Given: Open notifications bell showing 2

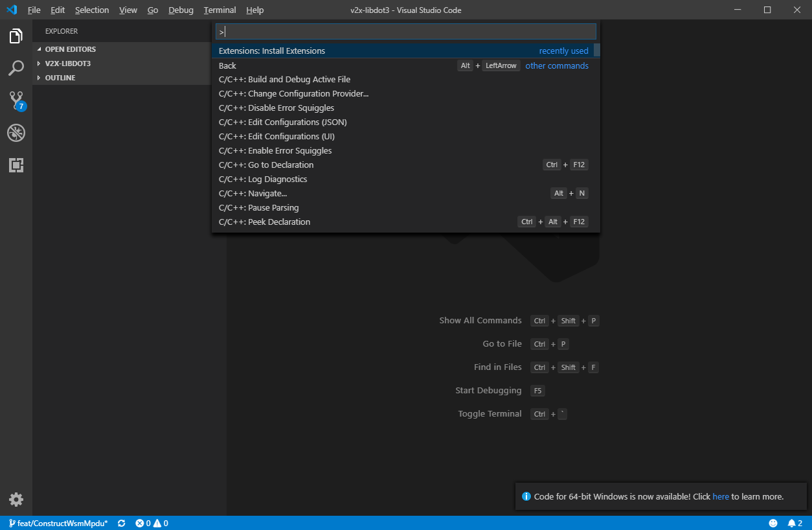Looking at the screenshot, I should (795, 523).
